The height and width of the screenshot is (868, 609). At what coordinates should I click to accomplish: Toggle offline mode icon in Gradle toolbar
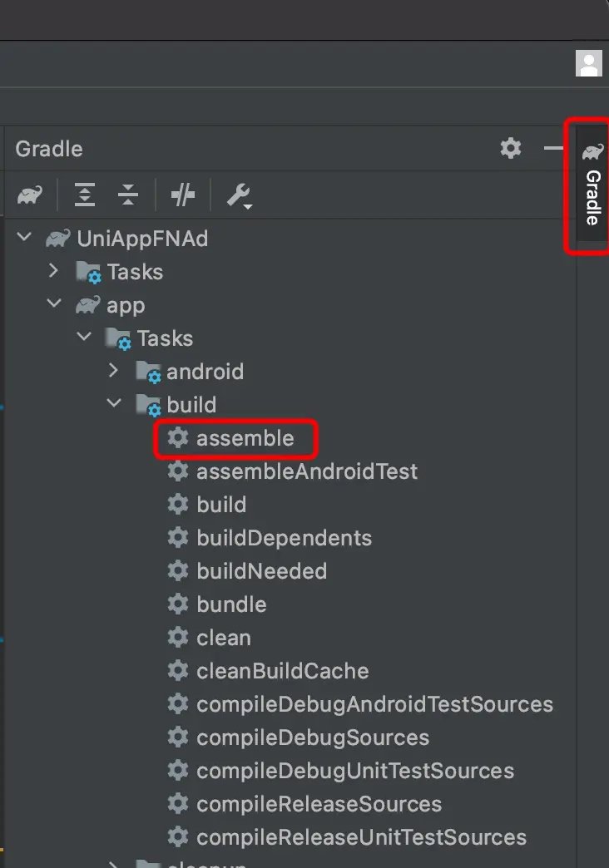[183, 195]
